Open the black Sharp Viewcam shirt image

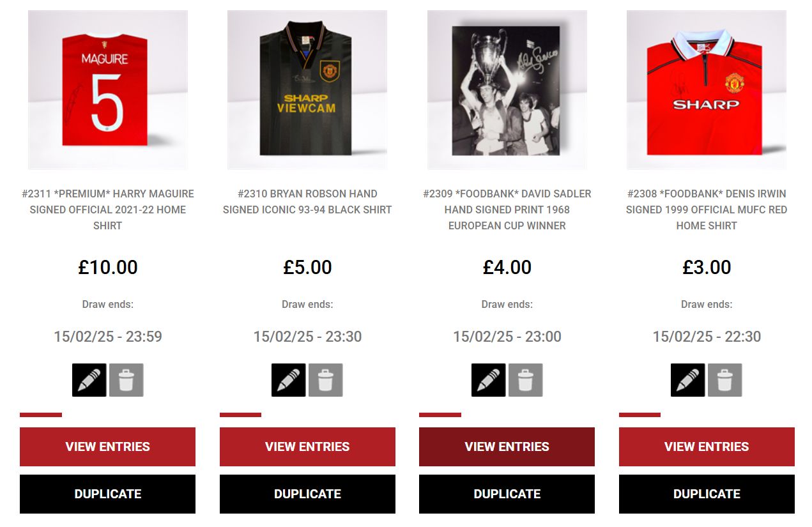pyautogui.click(x=307, y=89)
